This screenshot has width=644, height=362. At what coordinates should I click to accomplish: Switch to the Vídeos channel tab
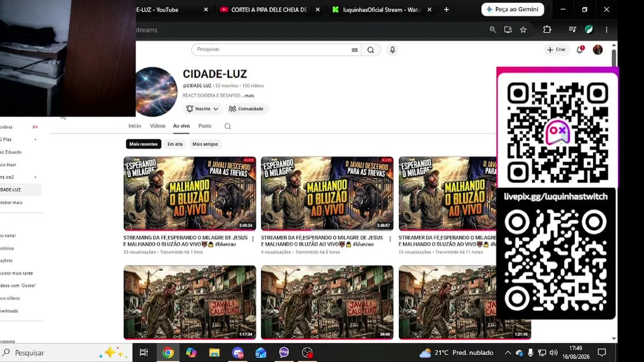coord(157,126)
